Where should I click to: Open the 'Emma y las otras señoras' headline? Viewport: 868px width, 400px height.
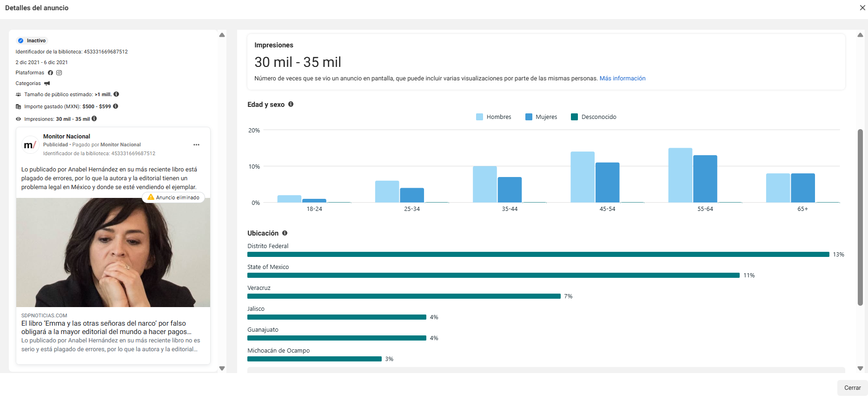pyautogui.click(x=106, y=328)
